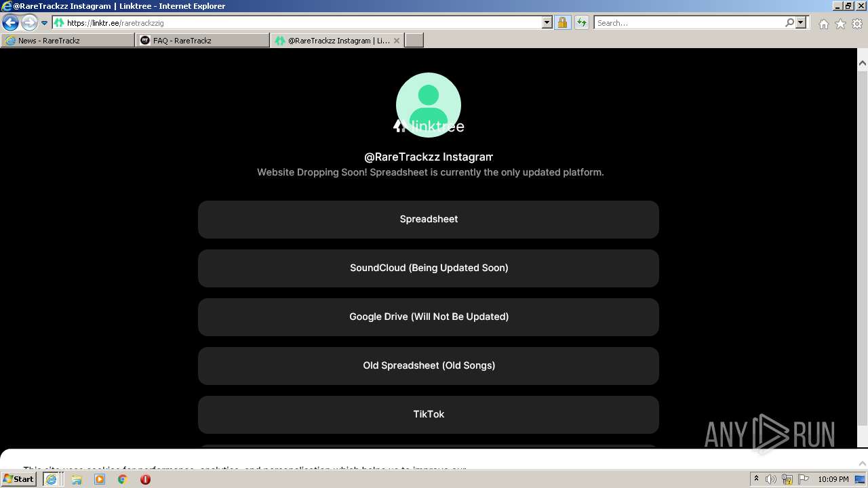Viewport: 868px width, 488px height.
Task: Expand the address bar autocomplete dropdown
Action: 547,23
